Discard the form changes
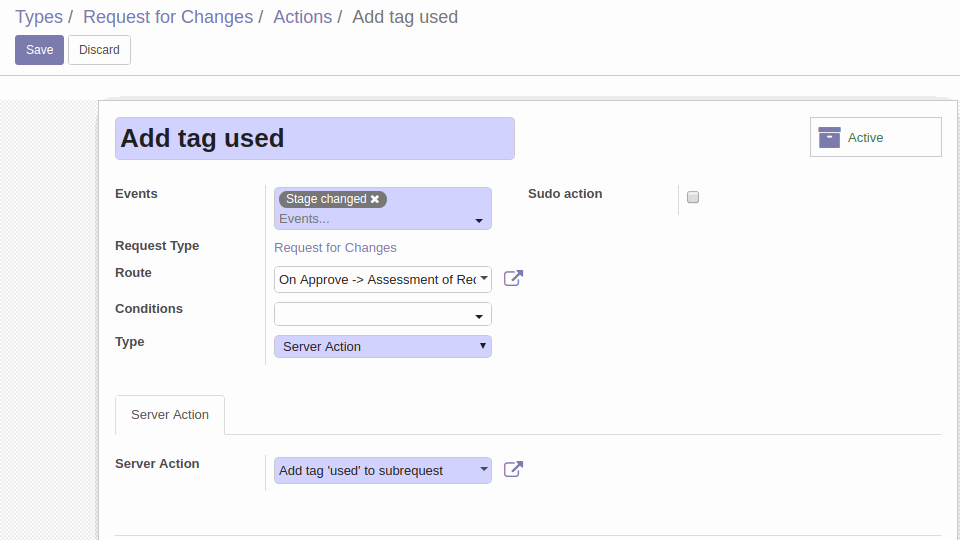 click(x=99, y=50)
